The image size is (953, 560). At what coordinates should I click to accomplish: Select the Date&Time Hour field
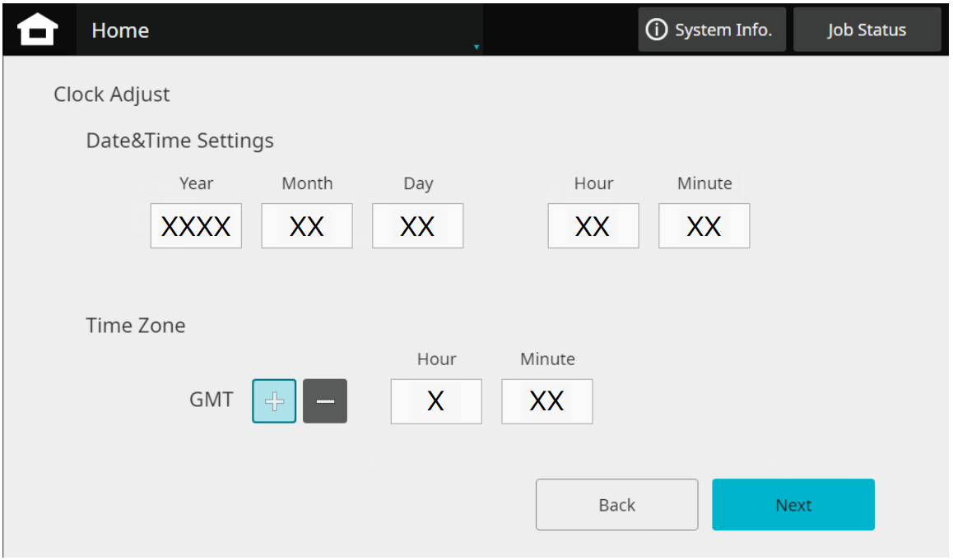[x=593, y=226]
